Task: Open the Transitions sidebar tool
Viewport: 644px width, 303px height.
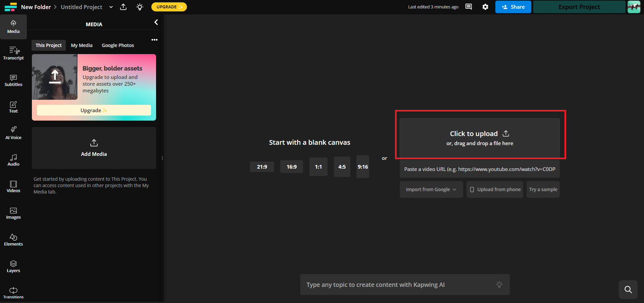Action: coord(13,293)
